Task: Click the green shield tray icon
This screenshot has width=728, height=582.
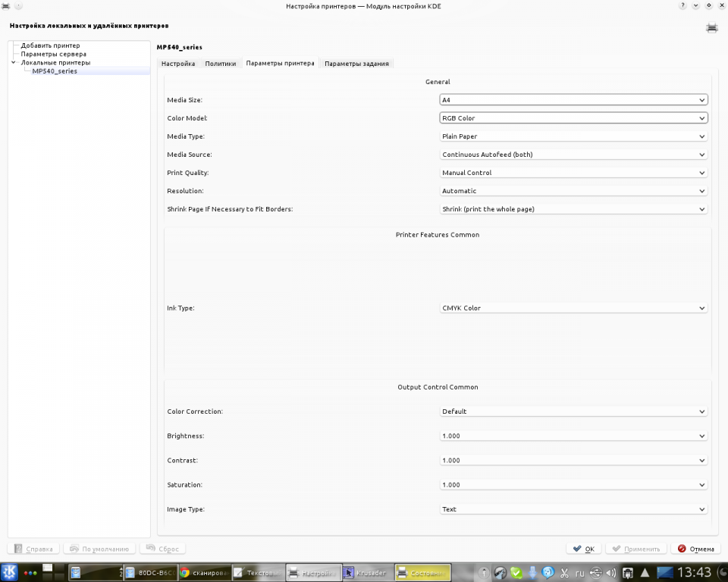Action: point(516,573)
